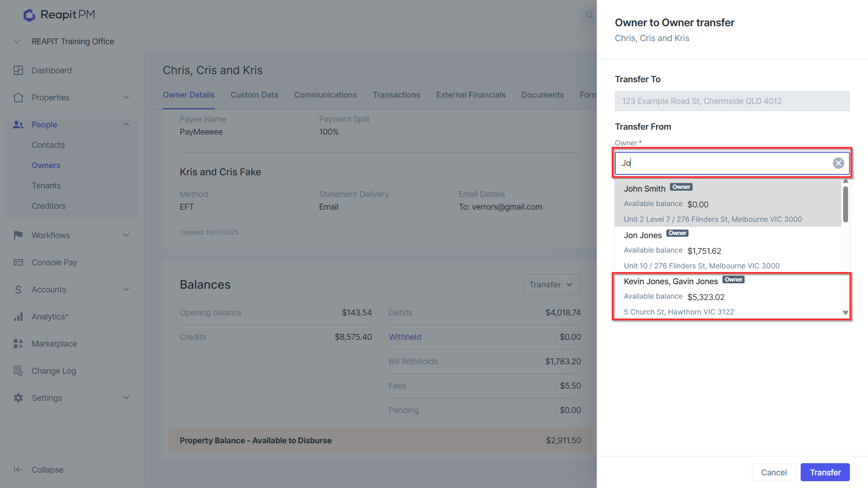Open Creditors in the sidebar

49,206
